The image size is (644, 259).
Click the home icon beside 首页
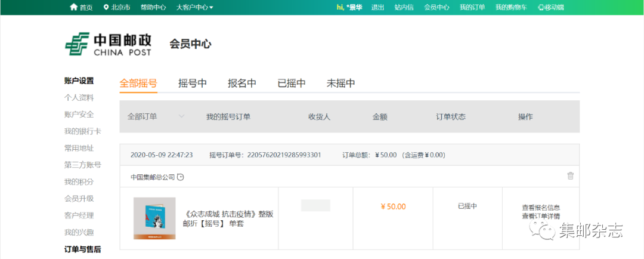pyautogui.click(x=74, y=7)
